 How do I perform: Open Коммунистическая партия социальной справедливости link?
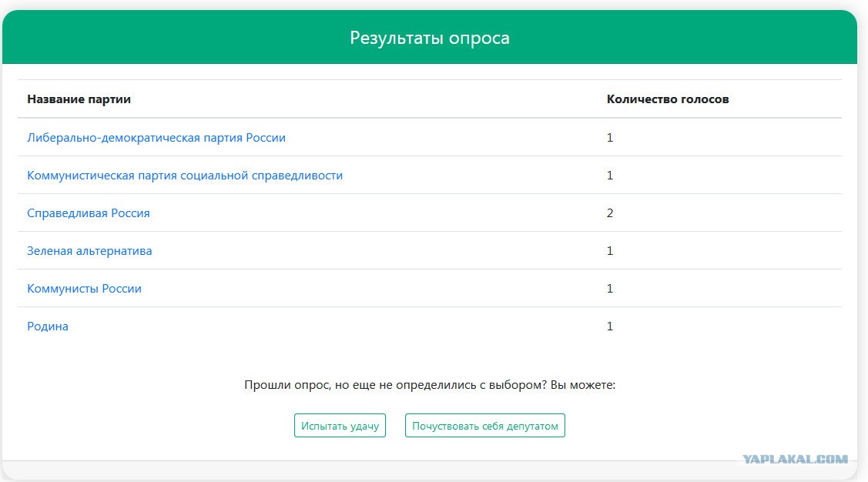click(185, 176)
